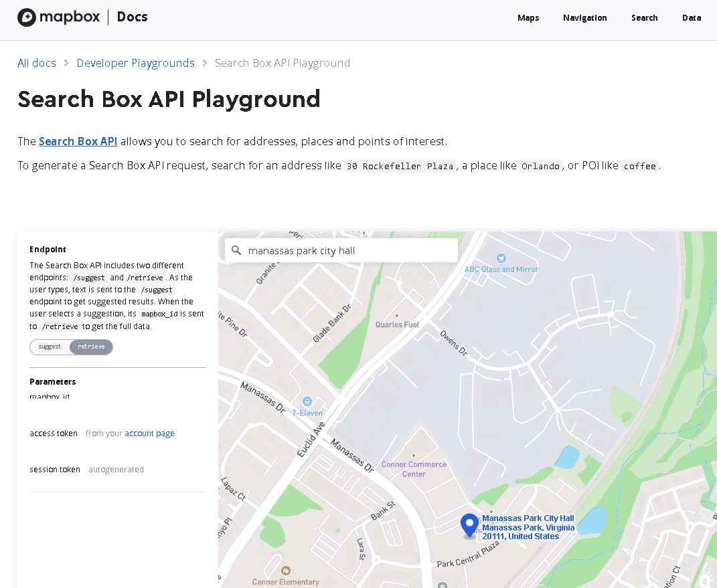Click the Euclid Ave street label
717x588 pixels.
pyautogui.click(x=311, y=439)
